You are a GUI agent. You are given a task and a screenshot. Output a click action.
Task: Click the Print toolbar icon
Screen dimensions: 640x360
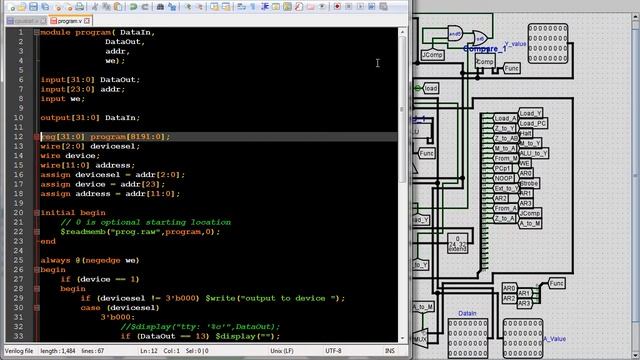point(80,7)
